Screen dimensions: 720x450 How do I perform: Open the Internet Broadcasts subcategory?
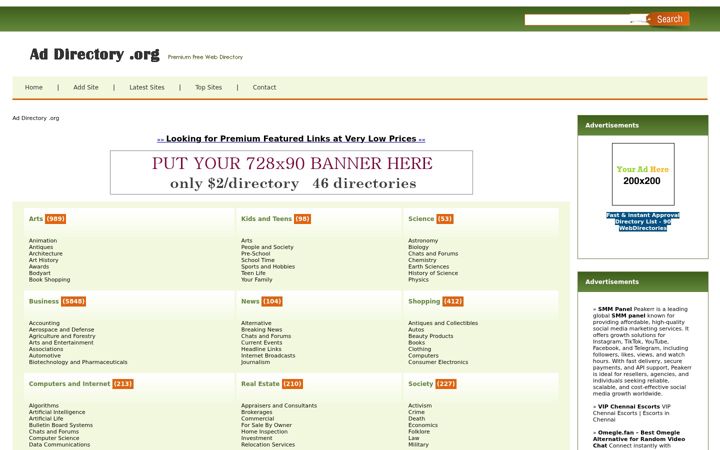click(268, 355)
